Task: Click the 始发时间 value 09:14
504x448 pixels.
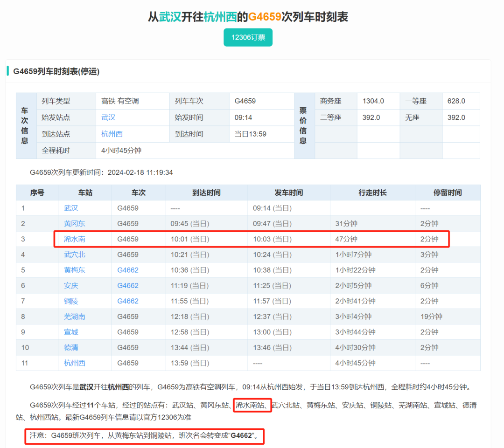Action: 243,117
